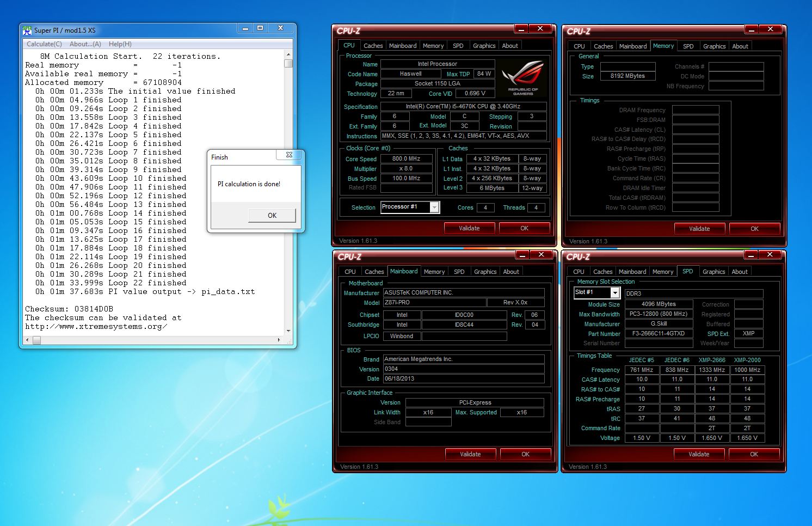
Task: Open the Slot #1 memory slot dropdown
Action: coord(615,293)
